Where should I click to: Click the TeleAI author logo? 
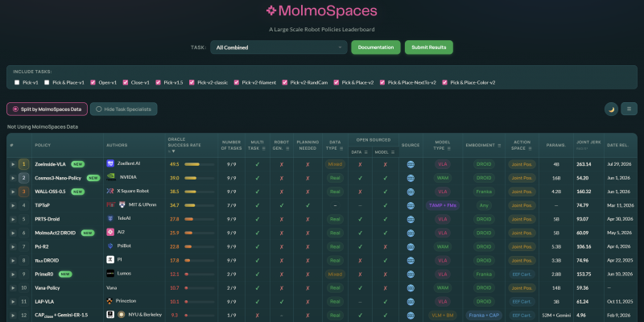pyautogui.click(x=110, y=218)
